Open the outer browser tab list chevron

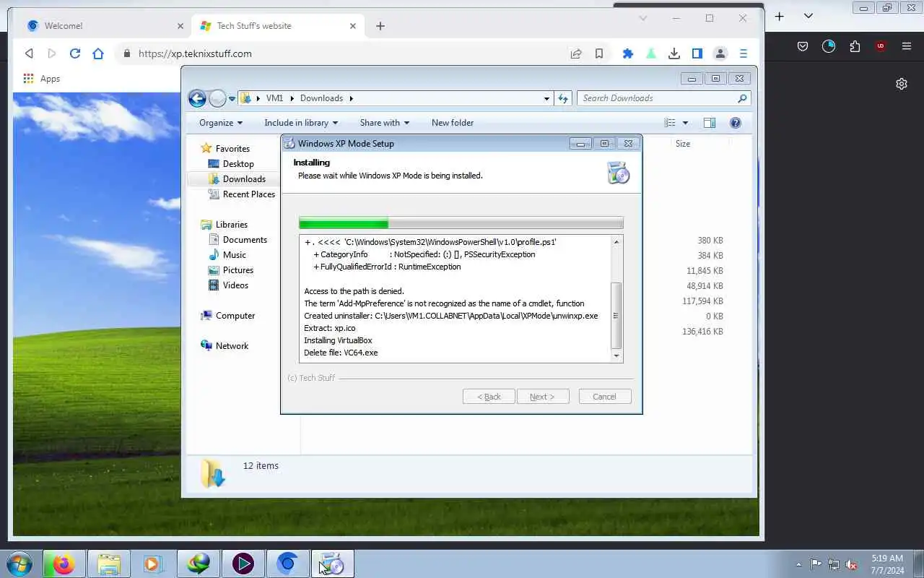pos(808,16)
